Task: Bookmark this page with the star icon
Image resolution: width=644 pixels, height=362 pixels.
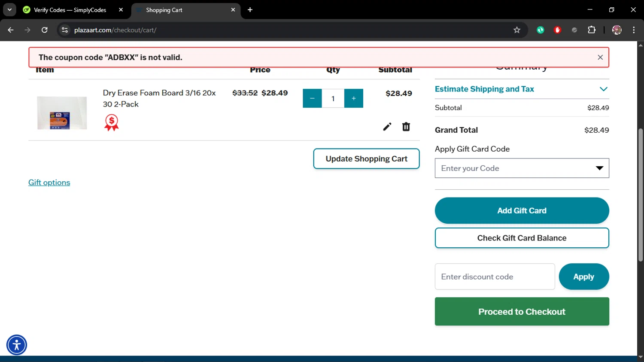Action: click(517, 30)
